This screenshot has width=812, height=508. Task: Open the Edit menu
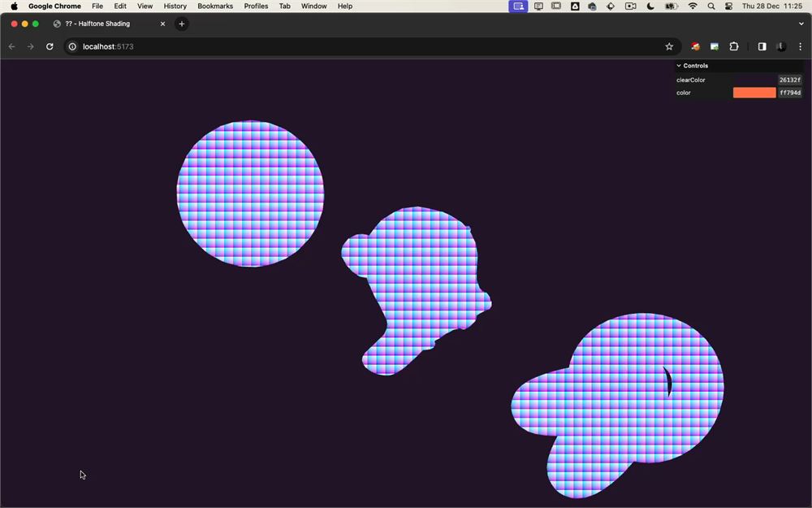[120, 7]
